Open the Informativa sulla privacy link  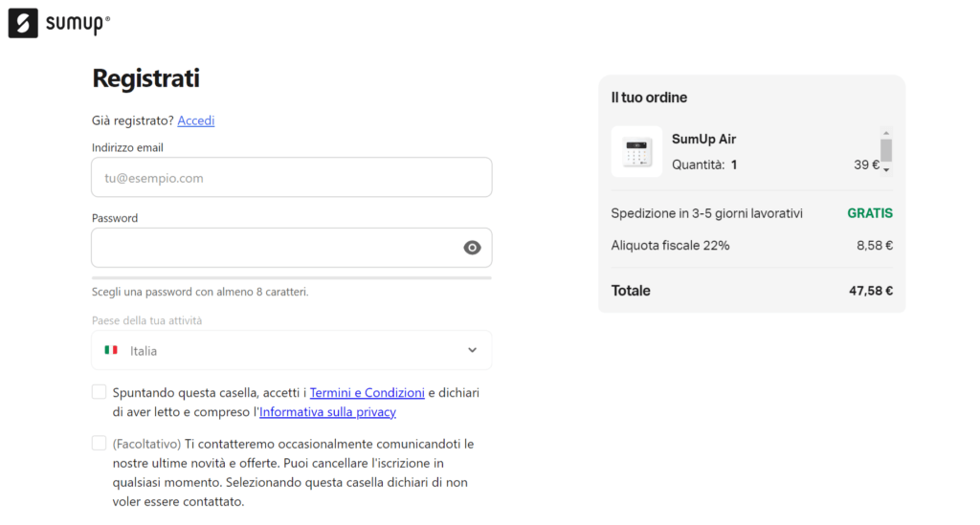point(327,412)
